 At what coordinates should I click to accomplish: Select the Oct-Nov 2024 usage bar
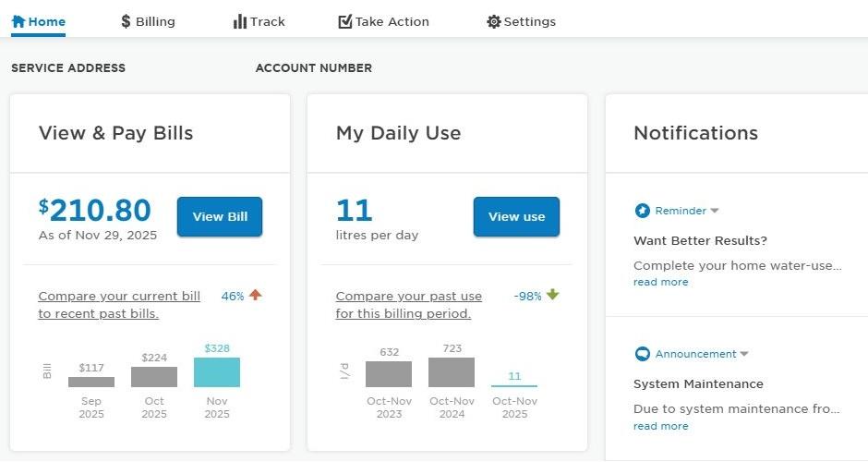pos(452,372)
